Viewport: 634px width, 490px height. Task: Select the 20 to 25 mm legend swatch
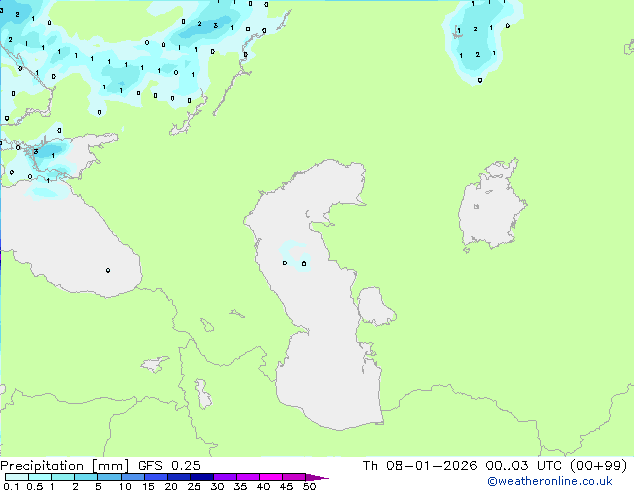coord(179,477)
